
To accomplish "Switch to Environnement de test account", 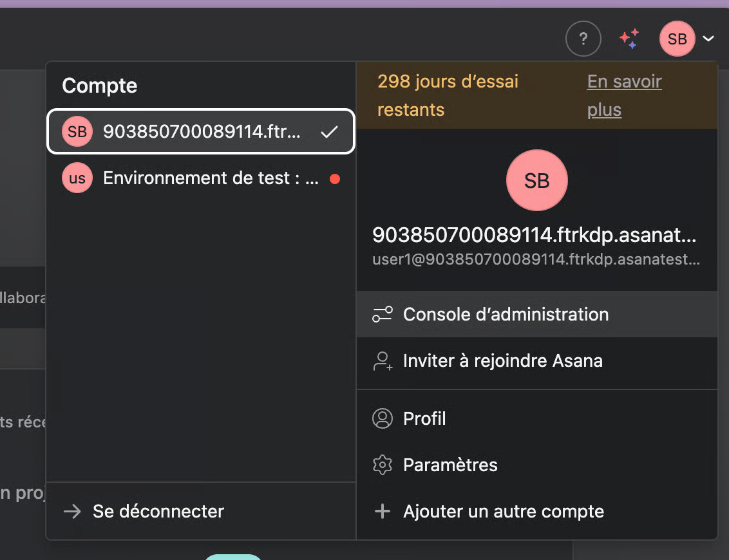I will click(x=210, y=178).
